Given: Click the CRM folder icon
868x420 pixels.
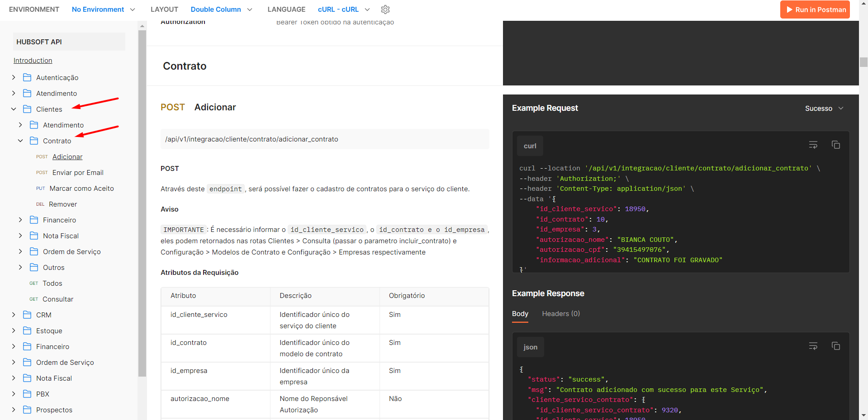Looking at the screenshot, I should point(27,315).
